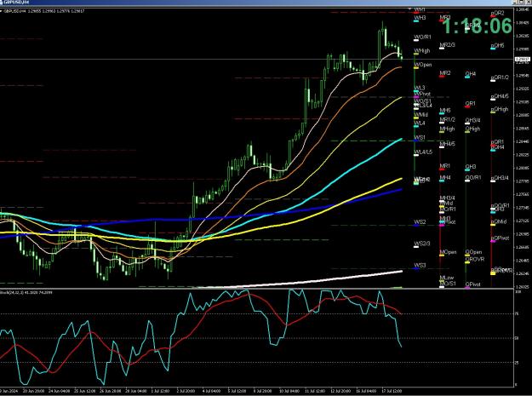Select the MR2 resistance label
Screen dimensions: 532x396
click(445, 73)
